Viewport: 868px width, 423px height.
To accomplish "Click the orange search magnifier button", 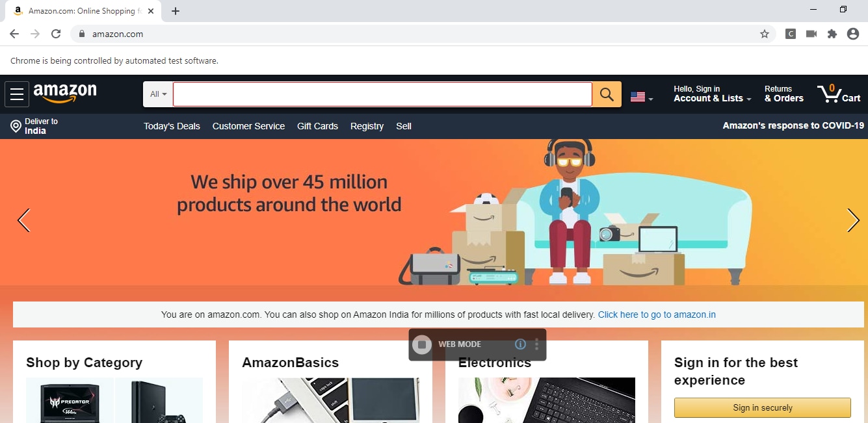I will coord(607,94).
